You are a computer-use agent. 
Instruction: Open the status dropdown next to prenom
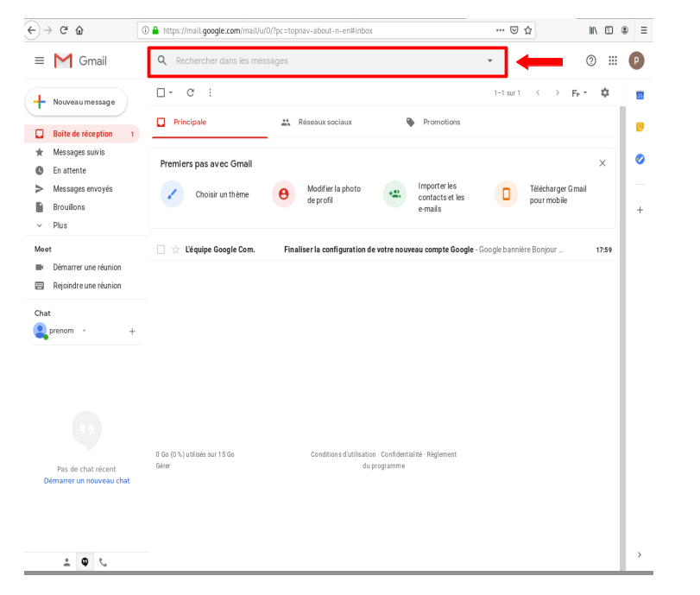(x=84, y=331)
